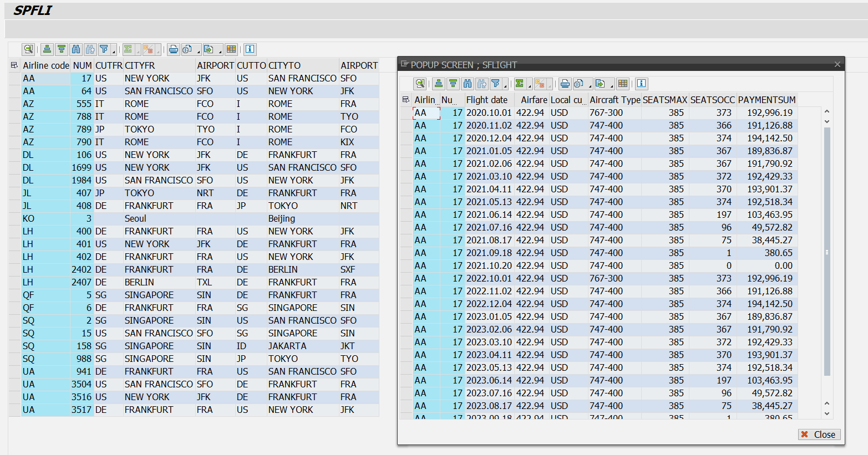Click the 767-300 cell for 2022.10.01
868x455 pixels.
tap(615, 278)
